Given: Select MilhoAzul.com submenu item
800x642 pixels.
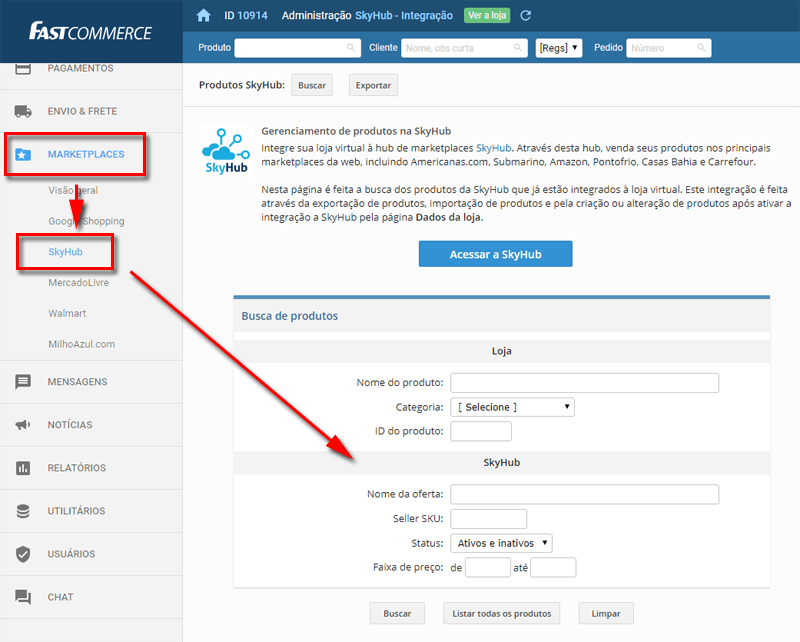Looking at the screenshot, I should point(82,344).
